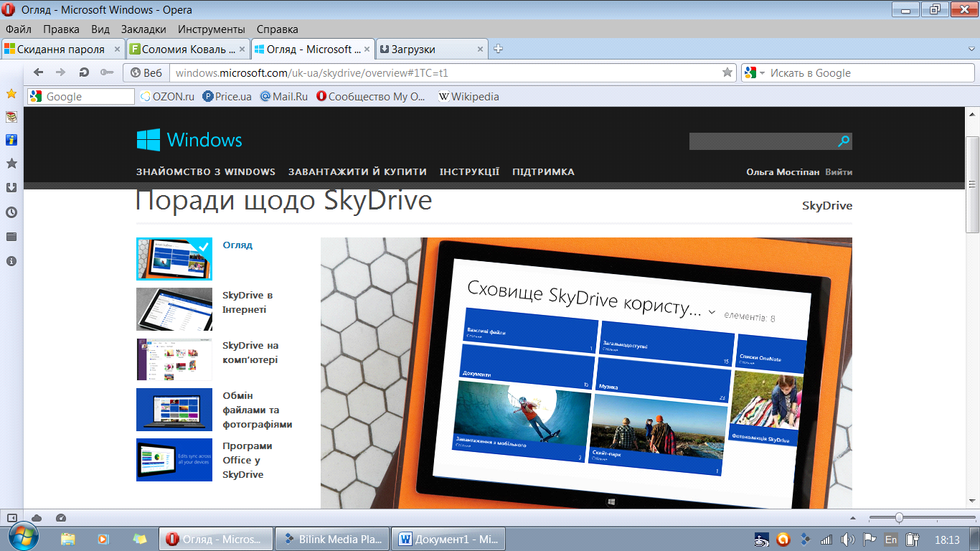Open the Windows panel icon in sidebar
The width and height of the screenshot is (980, 551).
(x=11, y=237)
